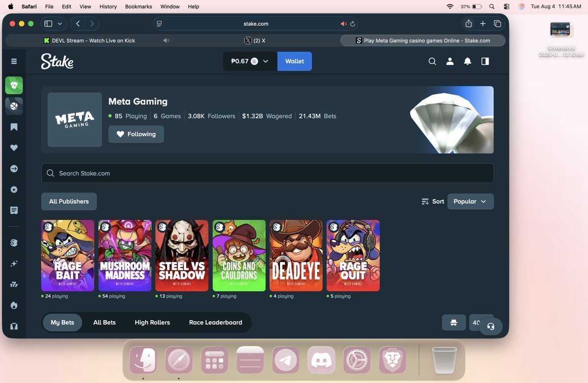This screenshot has height=383, width=588.
Task: Click the sparkle stars icon in sidebar
Action: pos(14,264)
